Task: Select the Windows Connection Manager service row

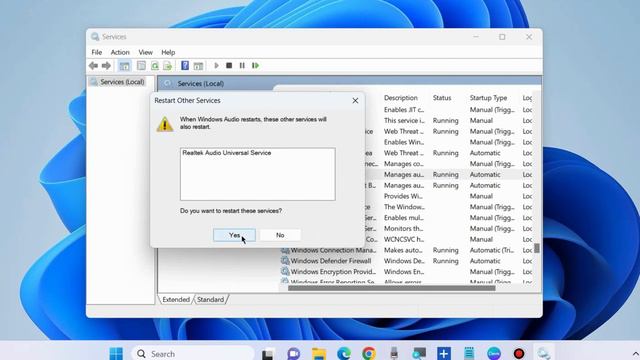Action: [x=333, y=250]
